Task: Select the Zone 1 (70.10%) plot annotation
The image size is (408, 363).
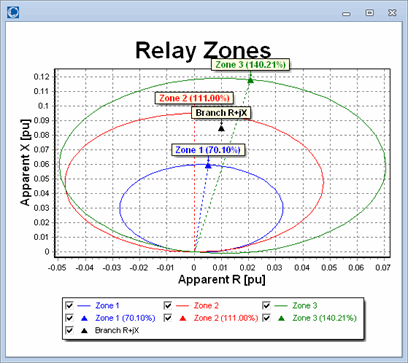Action: pyautogui.click(x=208, y=150)
